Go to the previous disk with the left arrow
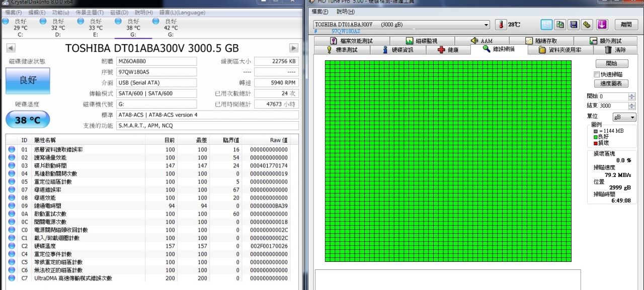Viewport: 644px width, 290px height. (11, 48)
